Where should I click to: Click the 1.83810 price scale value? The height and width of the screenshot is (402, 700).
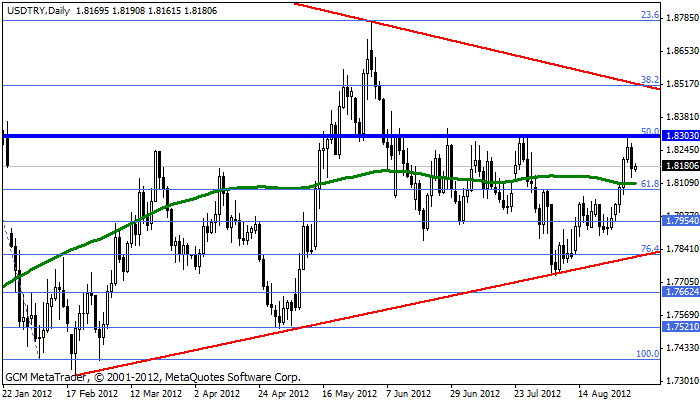pos(681,117)
